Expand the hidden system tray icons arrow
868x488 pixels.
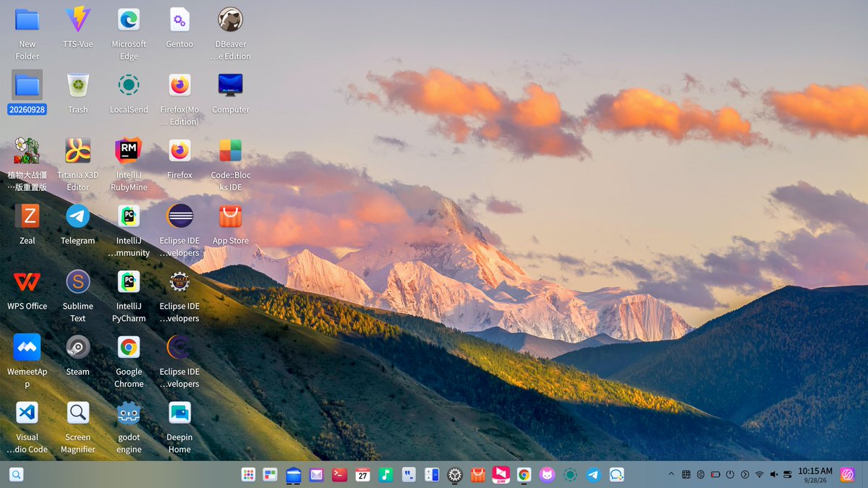coord(671,474)
